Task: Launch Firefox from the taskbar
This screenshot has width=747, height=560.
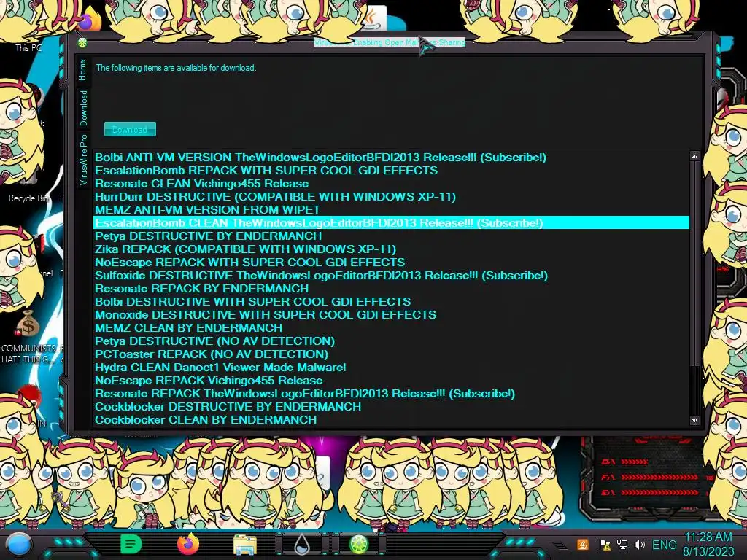Action: pyautogui.click(x=188, y=544)
